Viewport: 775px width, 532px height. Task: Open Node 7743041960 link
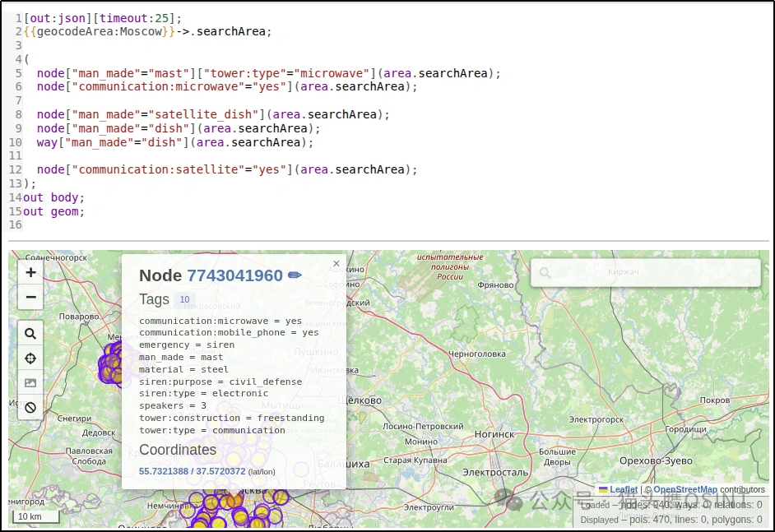[234, 275]
